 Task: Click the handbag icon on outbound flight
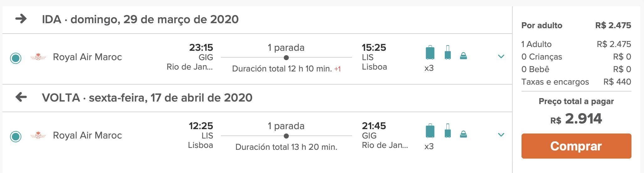pos(463,56)
